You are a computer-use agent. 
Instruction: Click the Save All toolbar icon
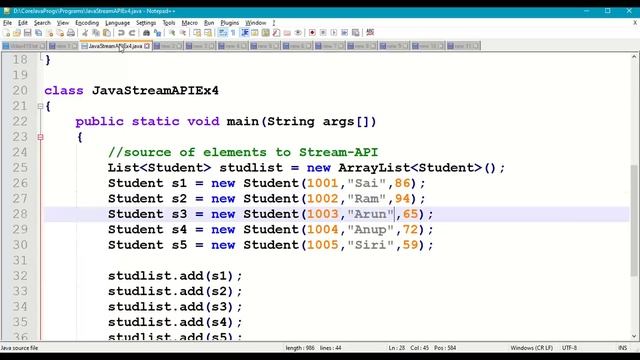39,32
